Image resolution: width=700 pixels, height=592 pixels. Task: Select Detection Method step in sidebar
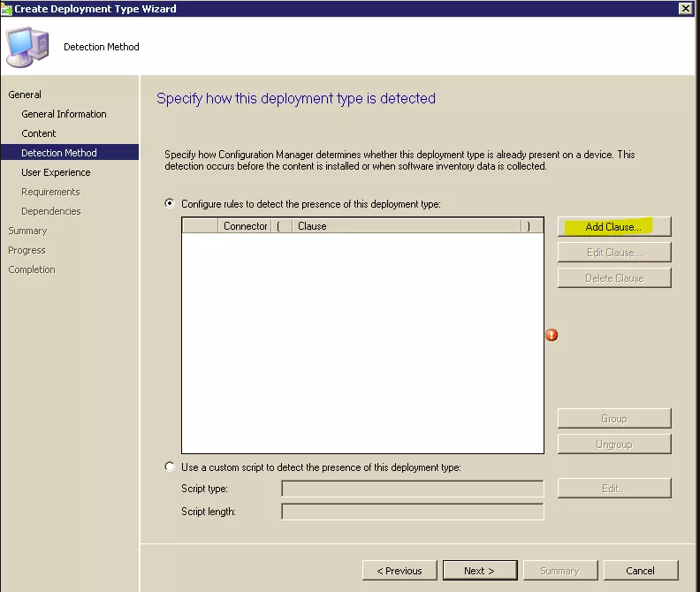(x=70, y=152)
